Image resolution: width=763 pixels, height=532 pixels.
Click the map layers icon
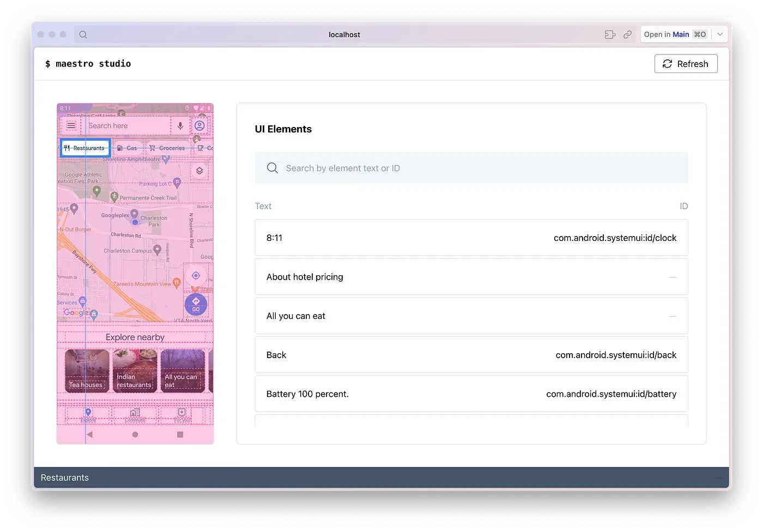click(199, 171)
